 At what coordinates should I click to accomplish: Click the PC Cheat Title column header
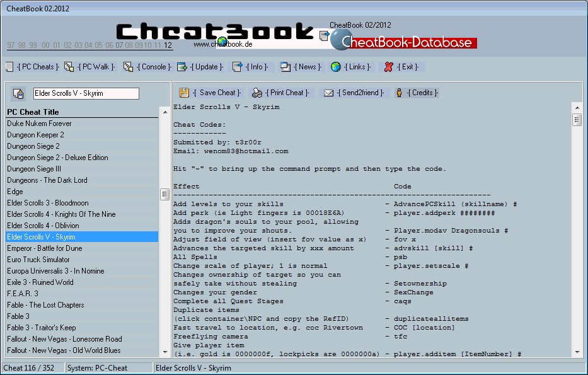[82, 112]
